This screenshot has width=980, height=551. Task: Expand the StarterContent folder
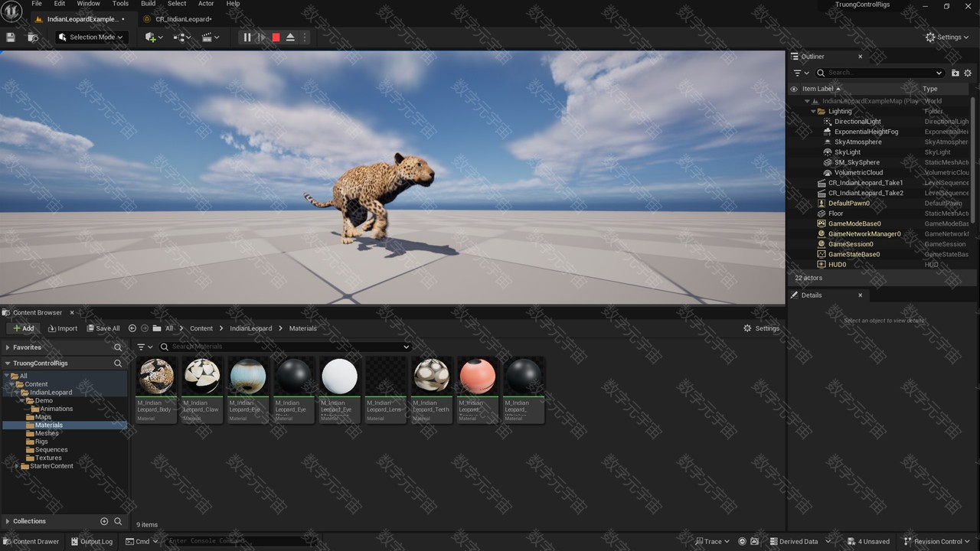click(x=17, y=466)
